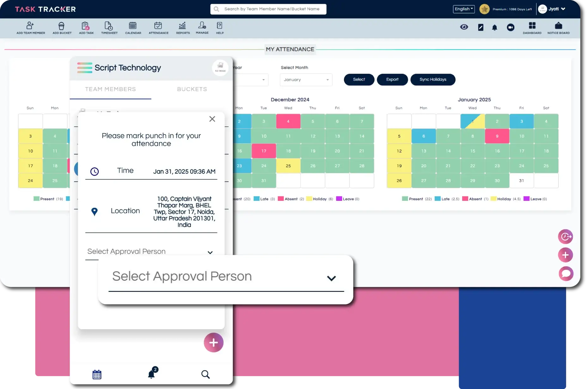The width and height of the screenshot is (588, 389).
Task: Focus the team member search field
Action: (268, 9)
